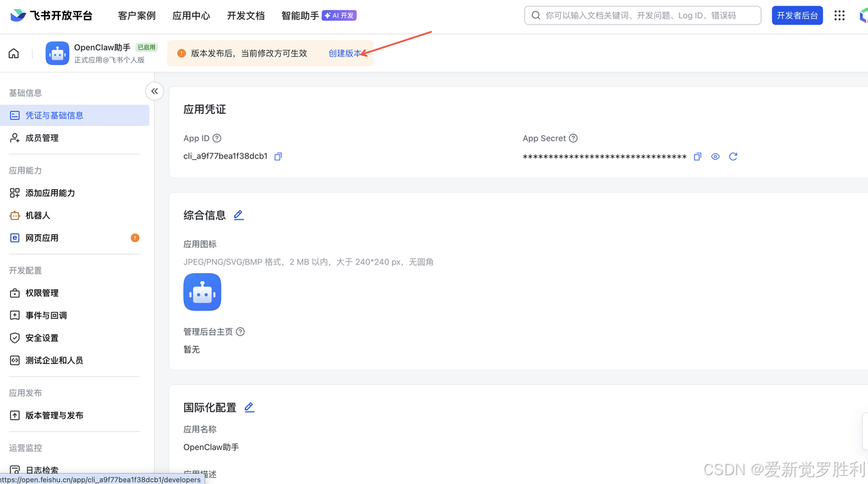The height and width of the screenshot is (484, 868).
Task: Click the help icon beside 管理后台主页
Action: click(240, 331)
